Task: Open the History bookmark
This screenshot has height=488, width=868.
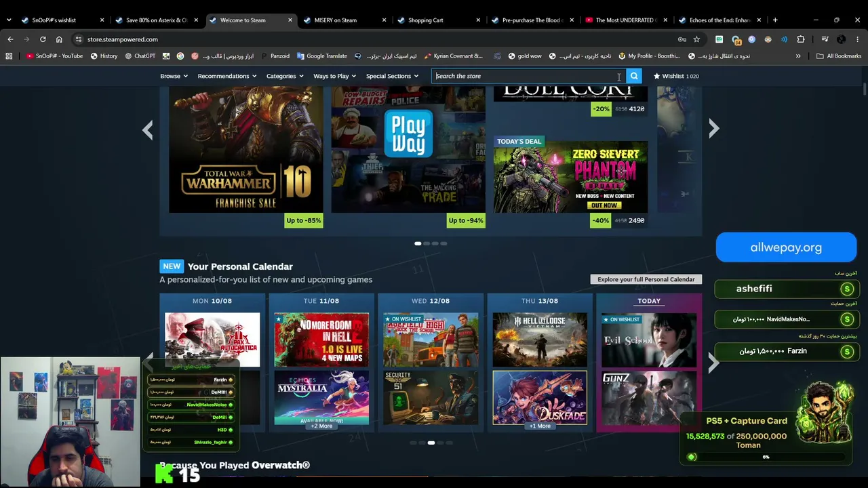Action: click(x=104, y=56)
